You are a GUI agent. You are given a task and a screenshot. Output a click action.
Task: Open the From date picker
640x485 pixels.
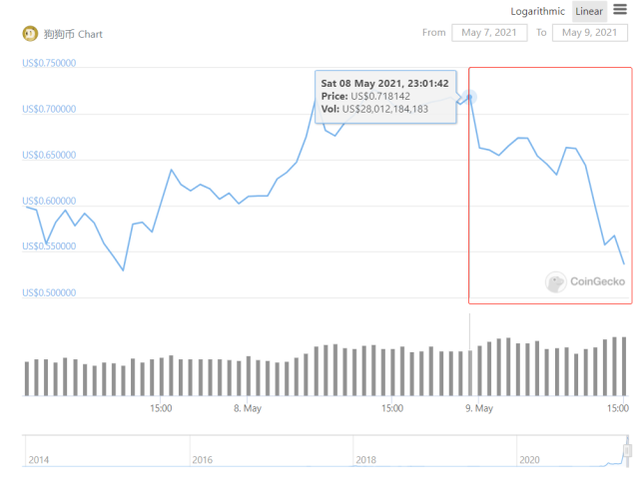click(488, 32)
